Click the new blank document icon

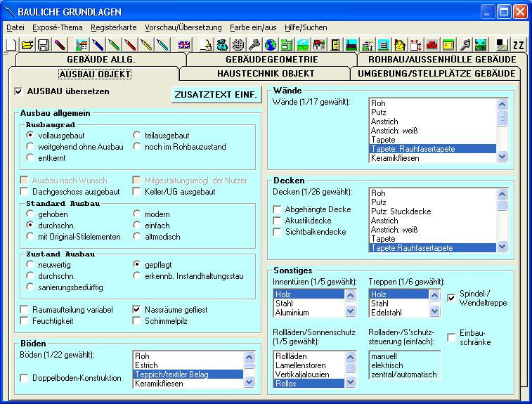[11, 45]
